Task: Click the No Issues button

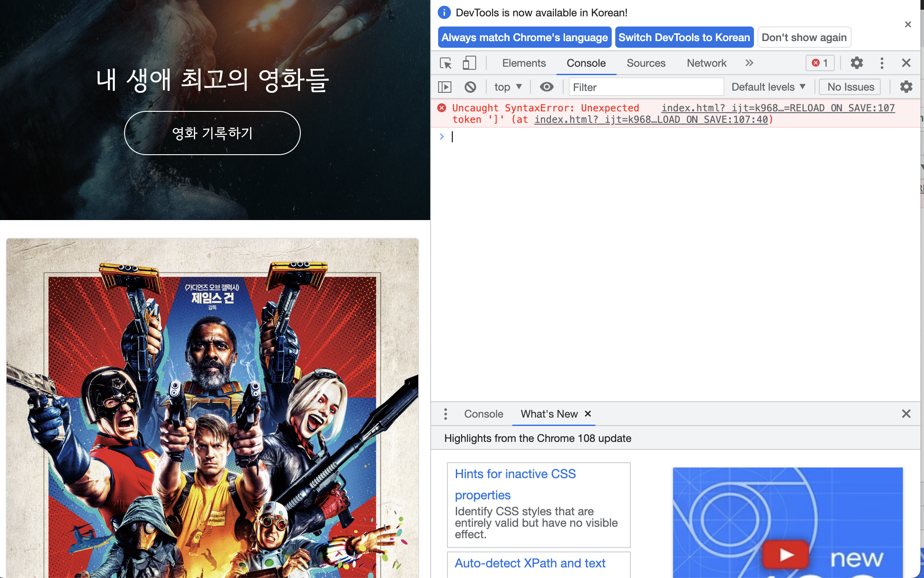Action: pyautogui.click(x=850, y=87)
